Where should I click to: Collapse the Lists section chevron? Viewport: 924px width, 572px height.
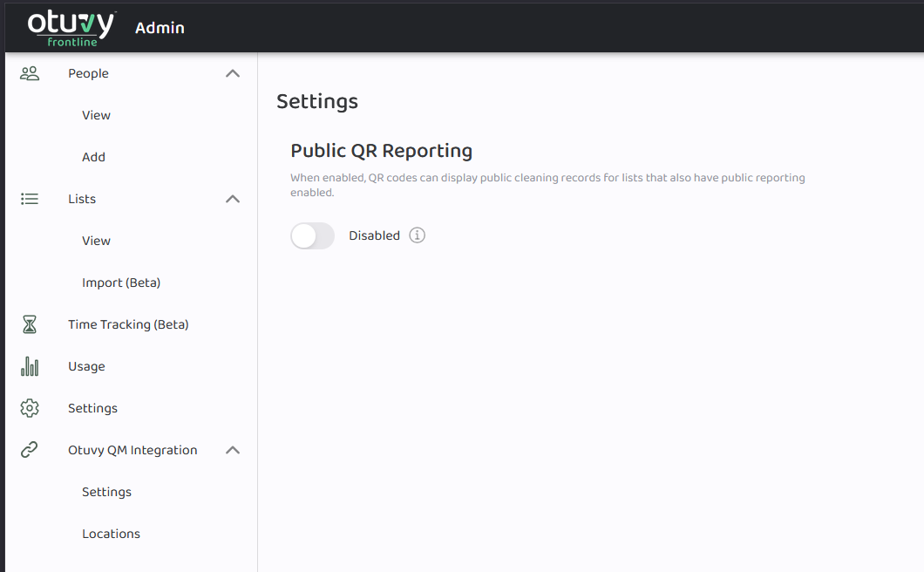coord(233,199)
